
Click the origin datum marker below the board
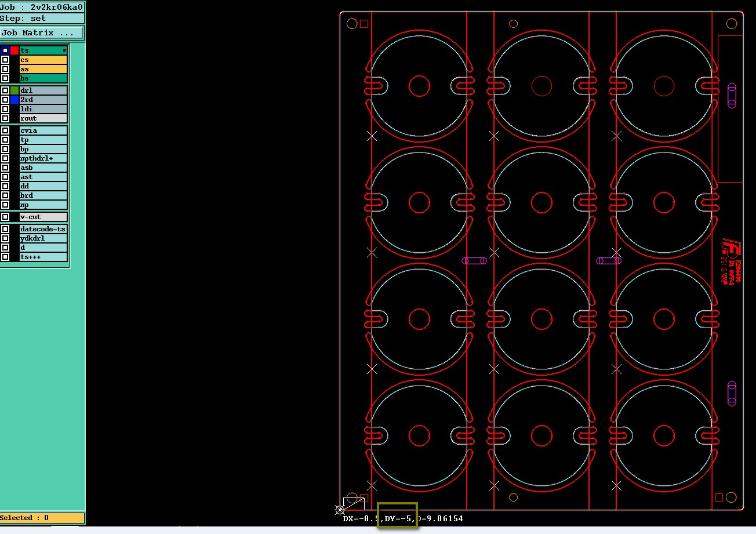point(340,510)
